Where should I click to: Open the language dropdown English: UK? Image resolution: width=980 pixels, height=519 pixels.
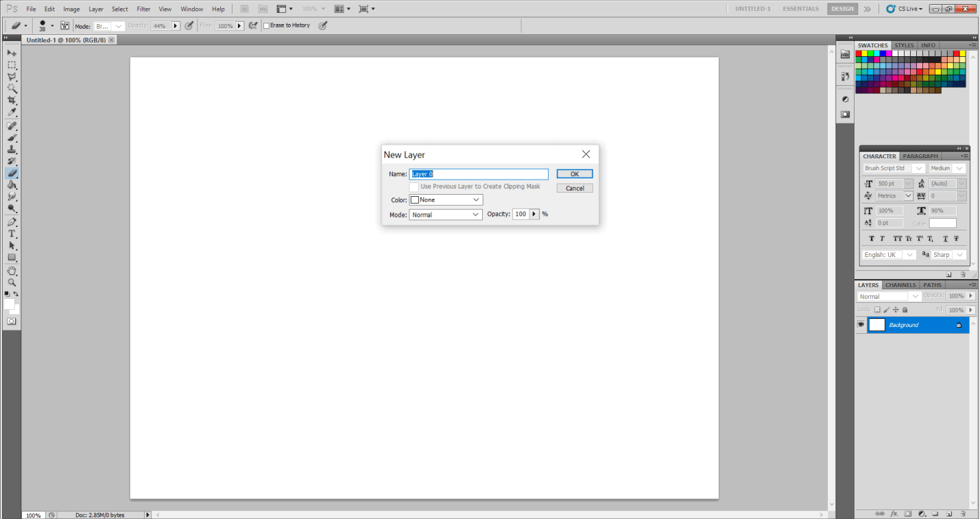(889, 254)
